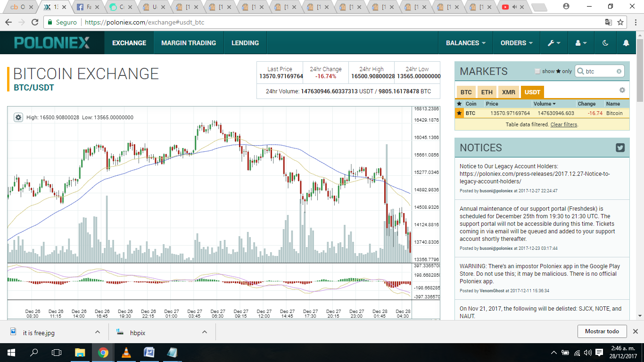
Task: Select XMR markets tab
Action: point(509,92)
